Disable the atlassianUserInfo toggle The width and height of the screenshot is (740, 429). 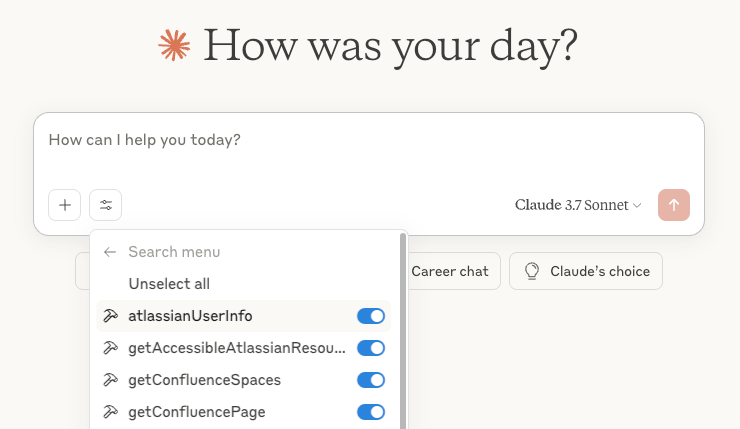[371, 316]
